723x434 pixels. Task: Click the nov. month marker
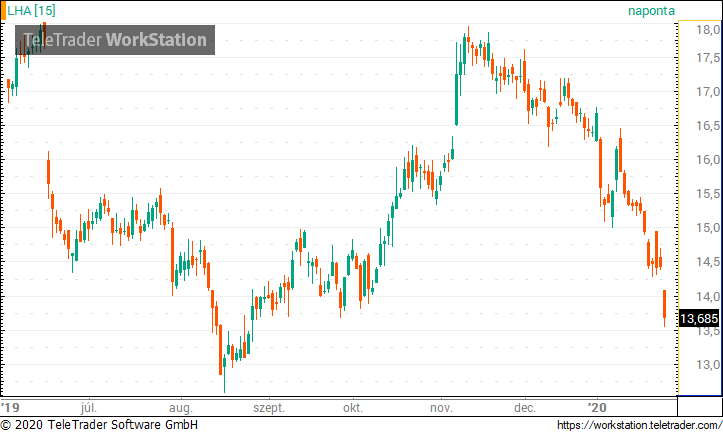(x=441, y=408)
